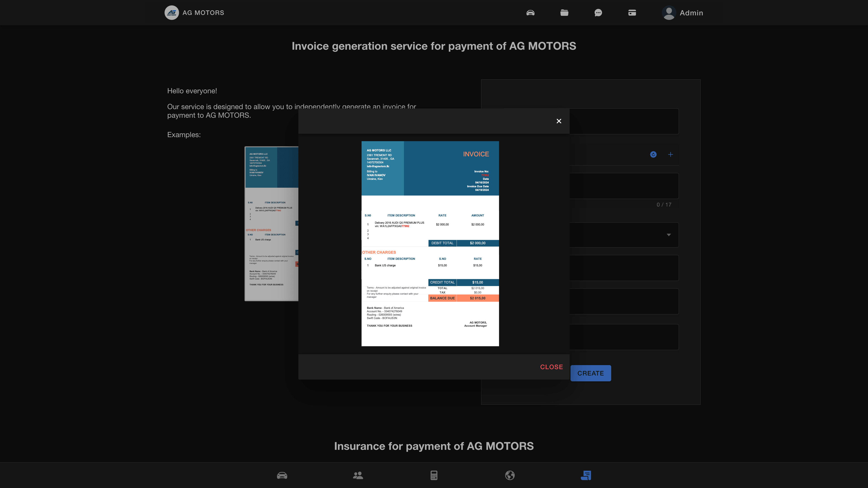The width and height of the screenshot is (868, 488).
Task: Focus the first input field of the form
Action: click(624, 121)
